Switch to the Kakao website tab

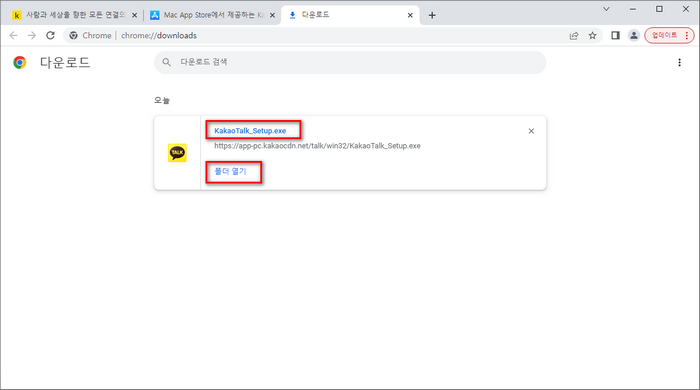tap(75, 15)
